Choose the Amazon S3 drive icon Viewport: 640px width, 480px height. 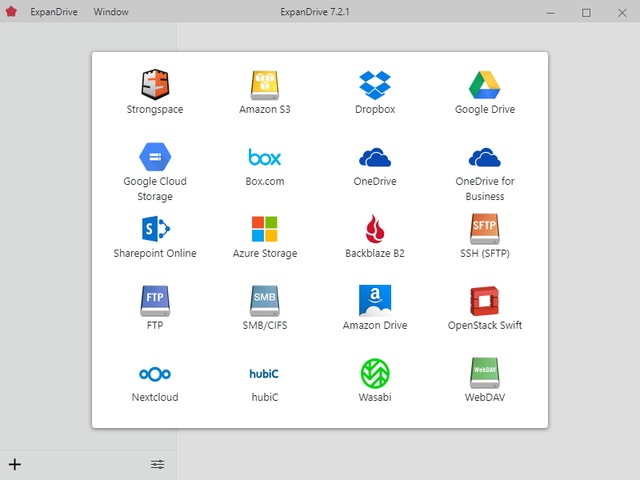[265, 85]
